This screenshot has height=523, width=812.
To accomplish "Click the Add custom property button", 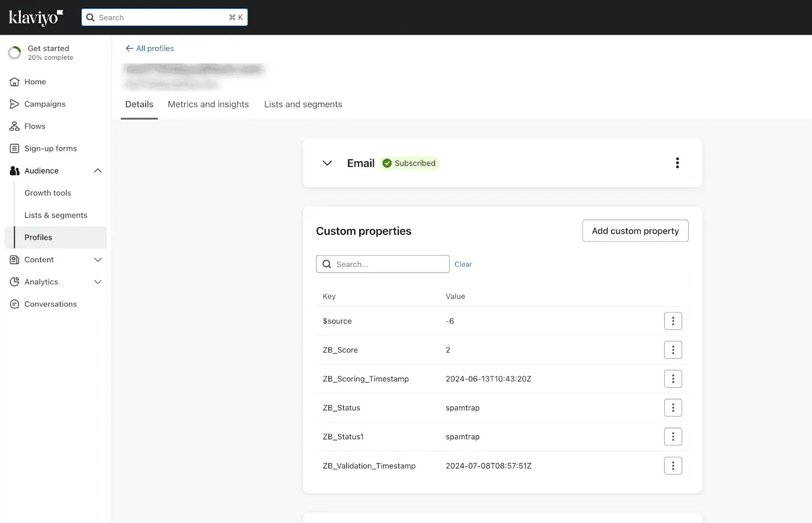I will (x=635, y=231).
